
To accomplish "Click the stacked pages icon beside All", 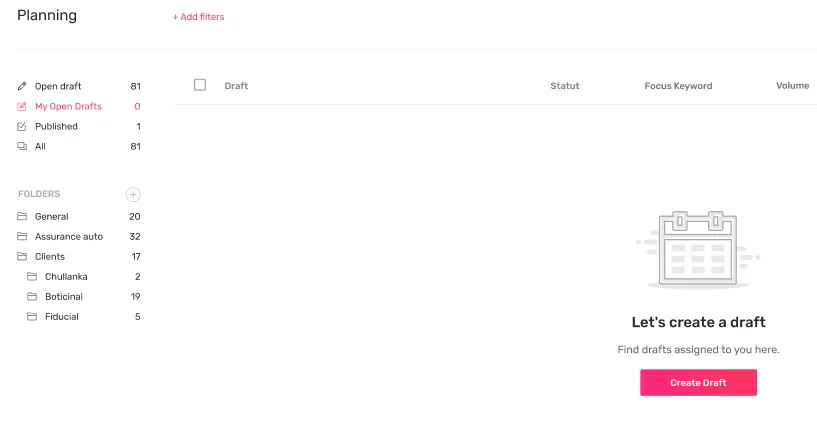I will pos(22,146).
